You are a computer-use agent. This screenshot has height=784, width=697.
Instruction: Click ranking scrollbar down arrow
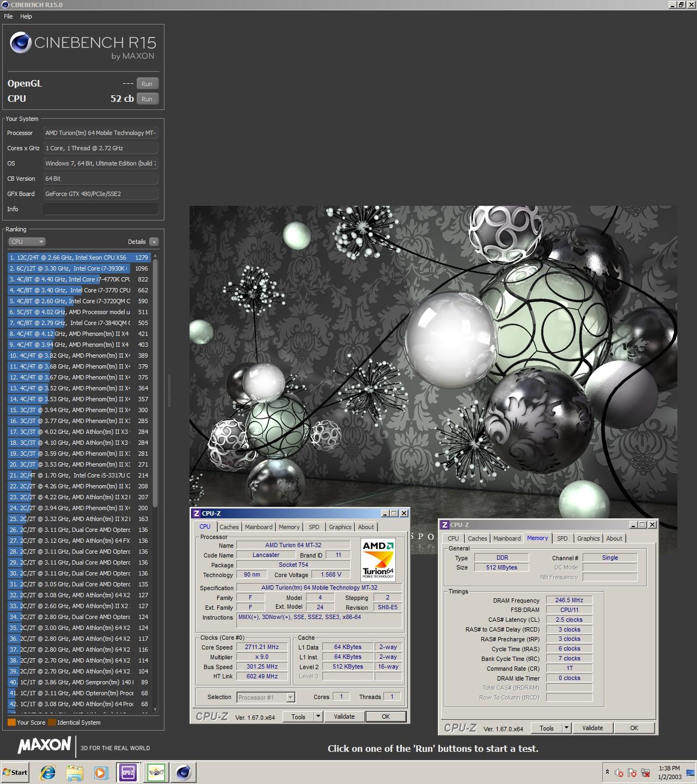pyautogui.click(x=155, y=709)
